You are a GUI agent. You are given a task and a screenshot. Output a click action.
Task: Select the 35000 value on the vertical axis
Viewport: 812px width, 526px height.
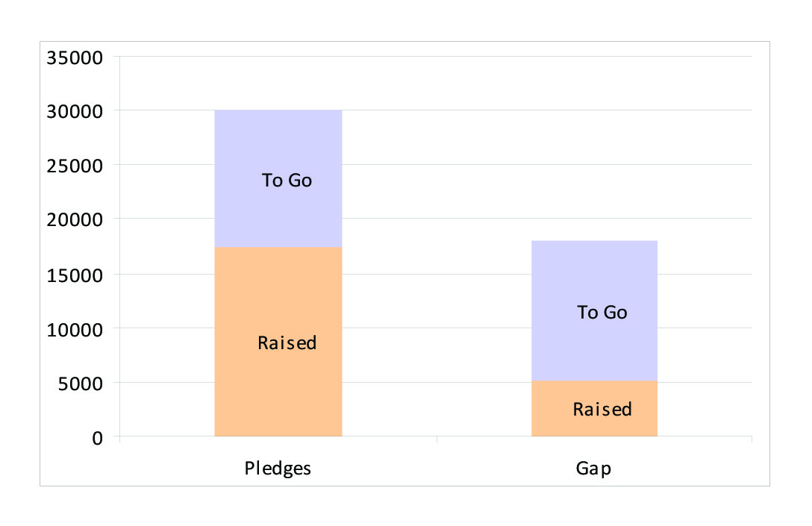(x=75, y=57)
